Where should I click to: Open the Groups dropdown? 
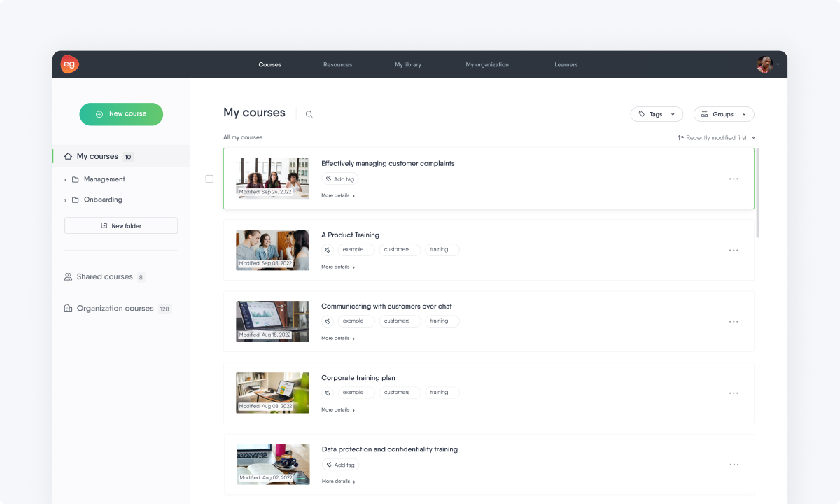point(723,113)
